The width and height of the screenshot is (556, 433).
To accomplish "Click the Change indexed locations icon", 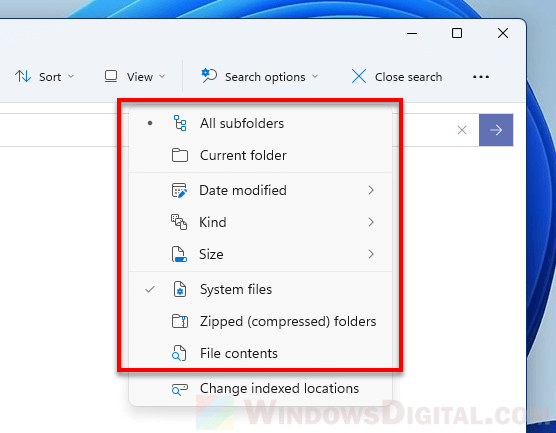I will [x=180, y=389].
